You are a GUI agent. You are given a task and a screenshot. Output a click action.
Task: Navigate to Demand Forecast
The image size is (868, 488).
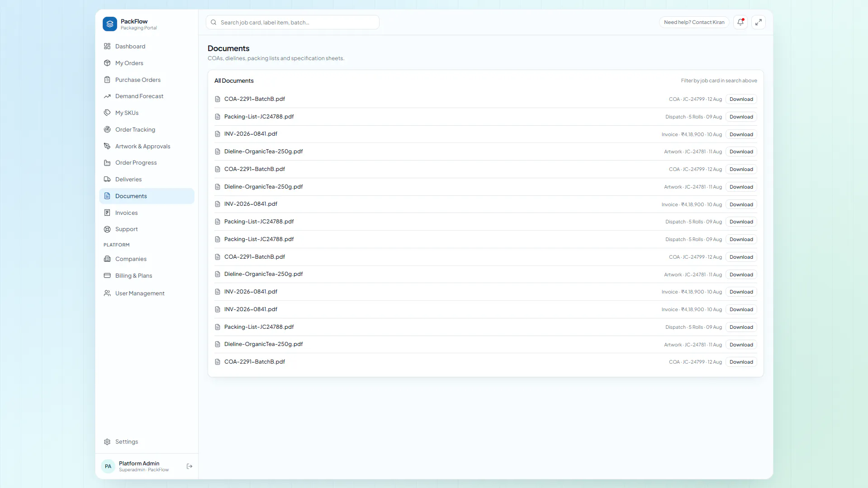pyautogui.click(x=147, y=96)
